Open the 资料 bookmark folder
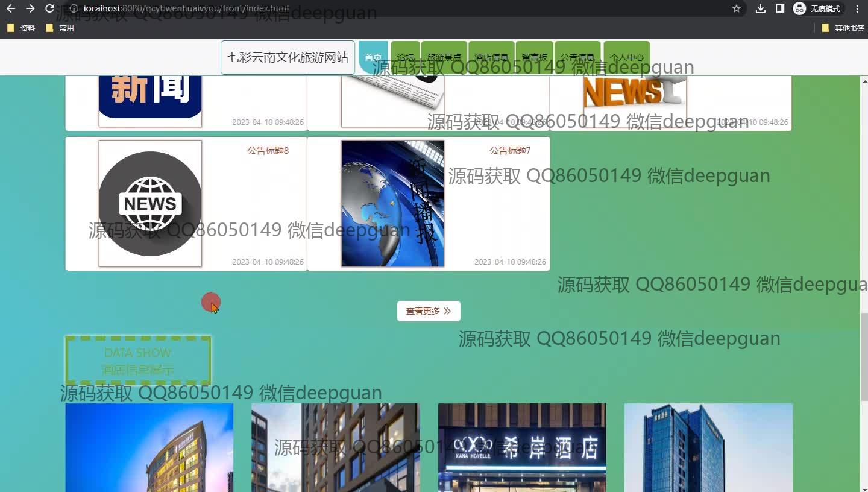The image size is (868, 492). (x=21, y=28)
